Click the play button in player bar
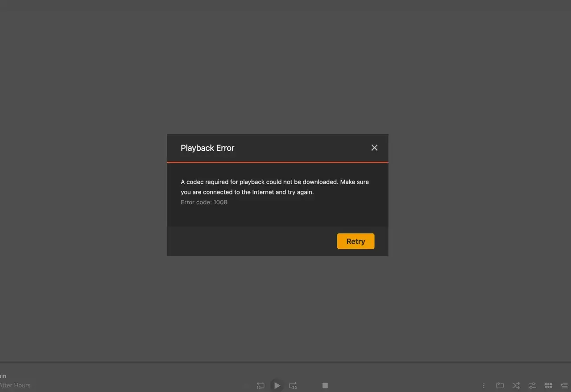571x392 pixels. point(277,385)
